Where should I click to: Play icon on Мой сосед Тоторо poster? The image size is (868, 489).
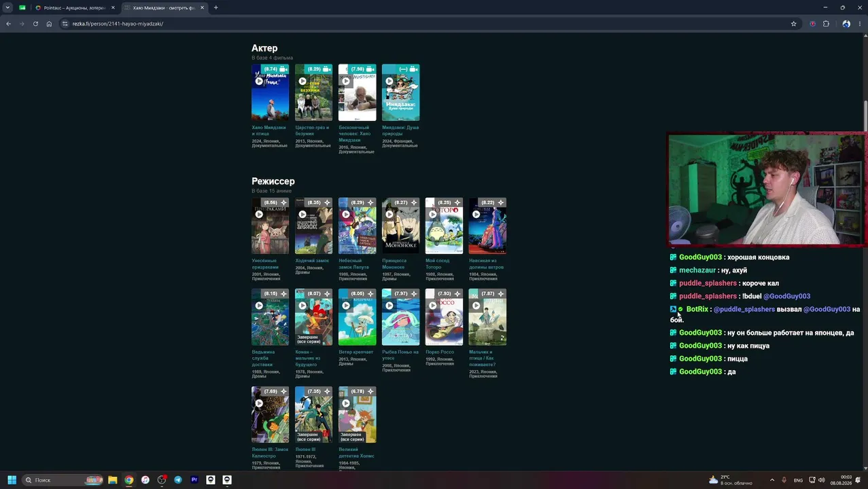point(433,215)
